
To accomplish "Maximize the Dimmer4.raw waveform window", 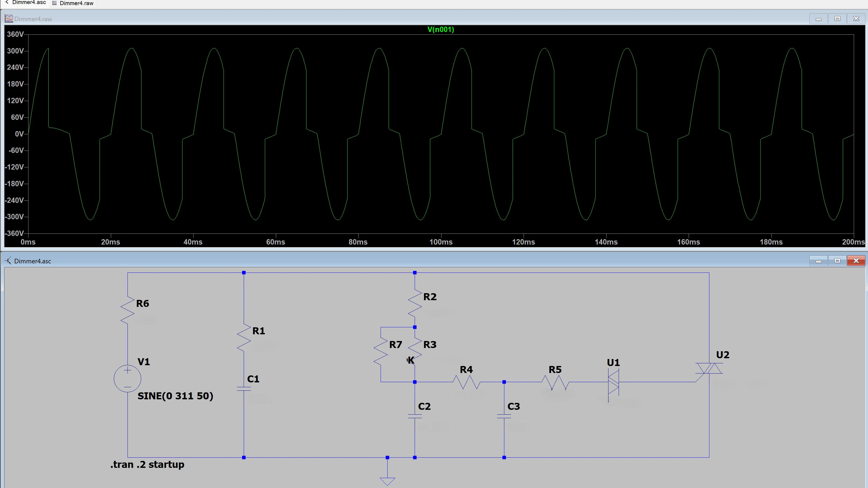I will point(837,19).
